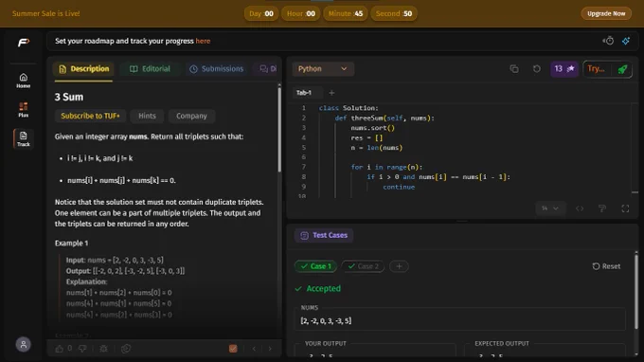Dislike the problem with thumbs down
The width and height of the screenshot is (644, 362).
coord(82,349)
